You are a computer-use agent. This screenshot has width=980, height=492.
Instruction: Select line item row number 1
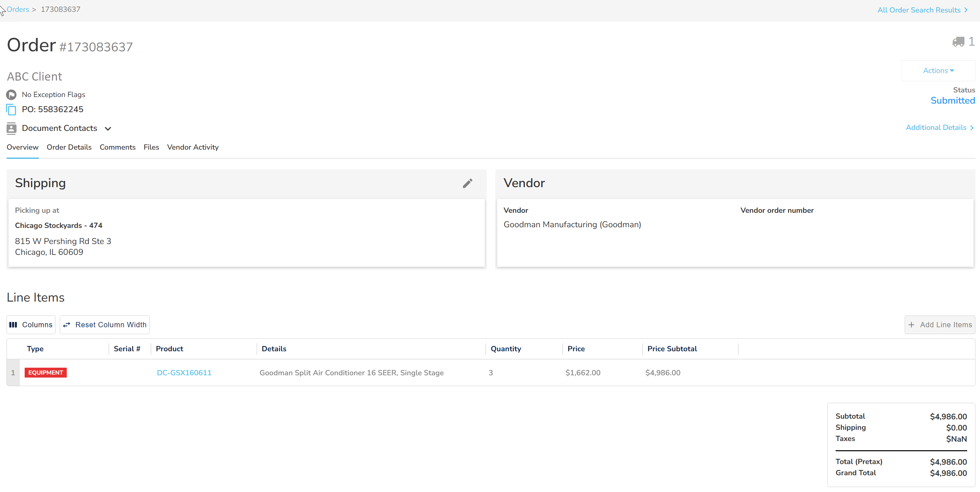click(x=13, y=373)
